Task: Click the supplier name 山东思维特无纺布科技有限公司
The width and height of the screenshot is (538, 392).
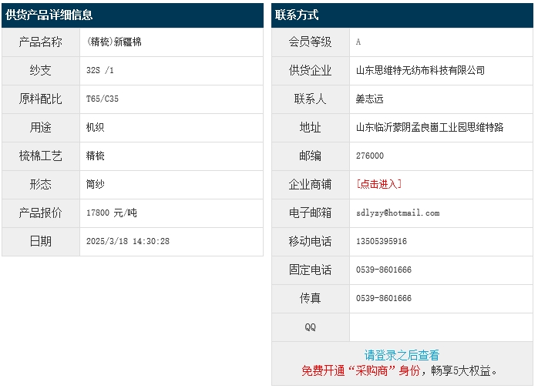Action: (420, 70)
